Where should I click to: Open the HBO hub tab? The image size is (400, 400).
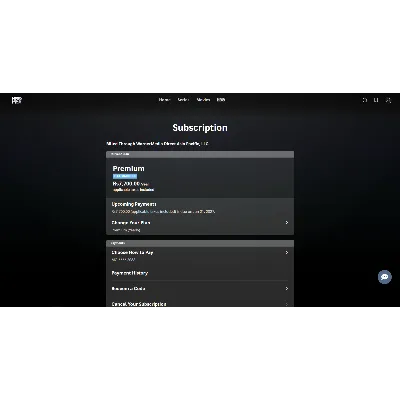pyautogui.click(x=221, y=100)
